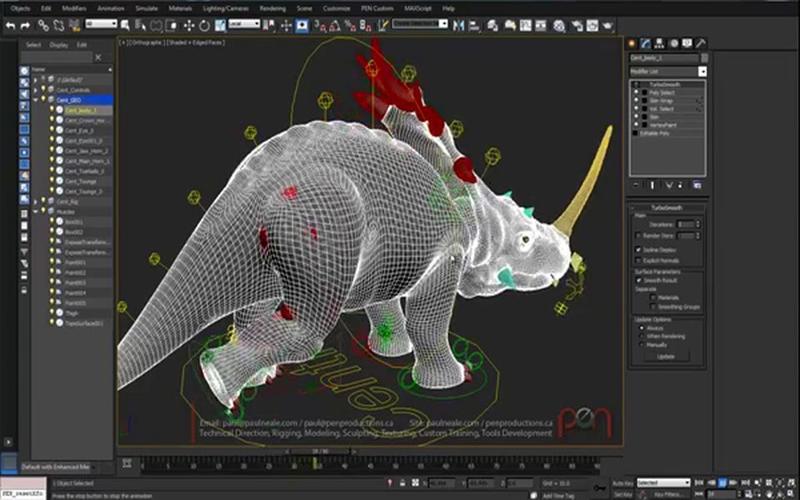Toggle lightbulb of Poly Select modifier
This screenshot has width=800, height=500.
click(x=636, y=92)
